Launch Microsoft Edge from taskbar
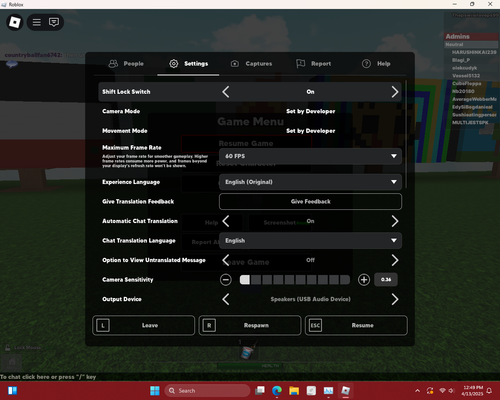Viewport: 500px width, 400px height. pos(277,391)
